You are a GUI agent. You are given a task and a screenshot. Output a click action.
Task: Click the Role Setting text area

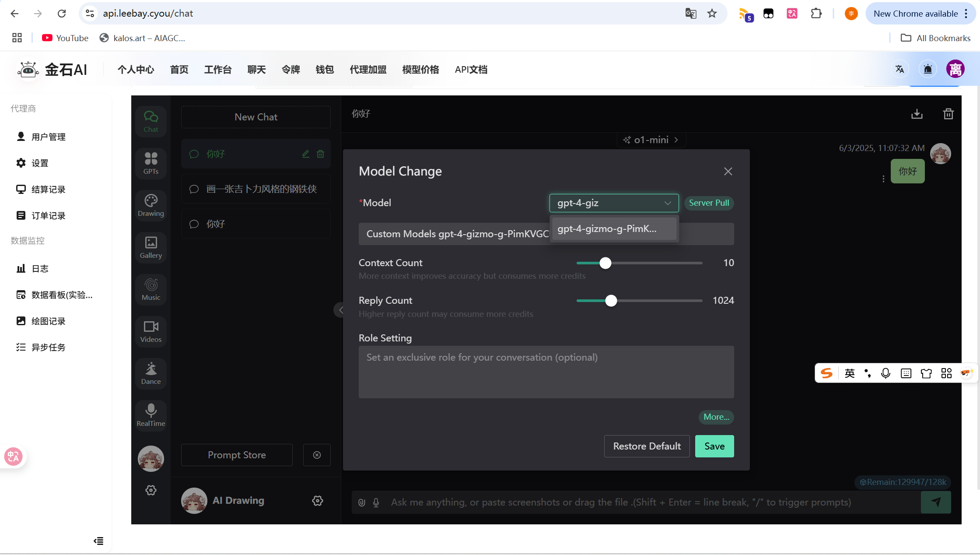click(546, 372)
